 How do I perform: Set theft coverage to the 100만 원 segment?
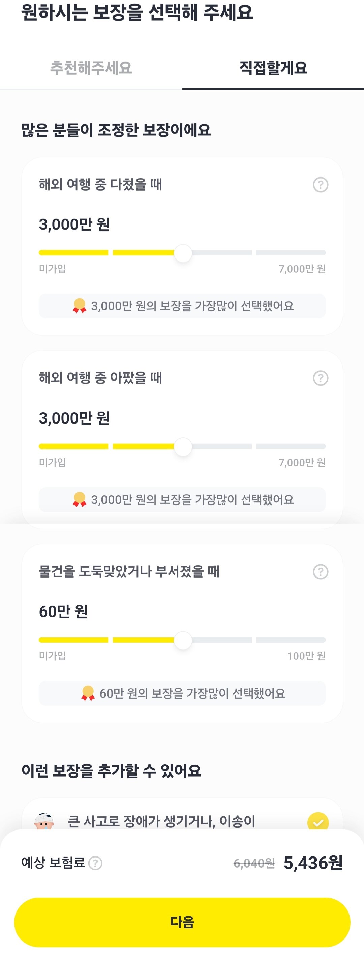click(x=291, y=640)
